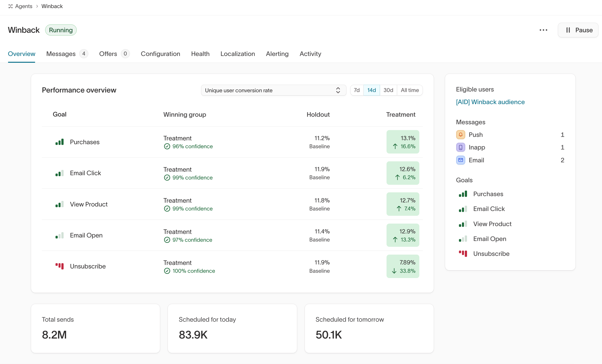Open the Activity tab
Image resolution: width=602 pixels, height=364 pixels.
310,54
